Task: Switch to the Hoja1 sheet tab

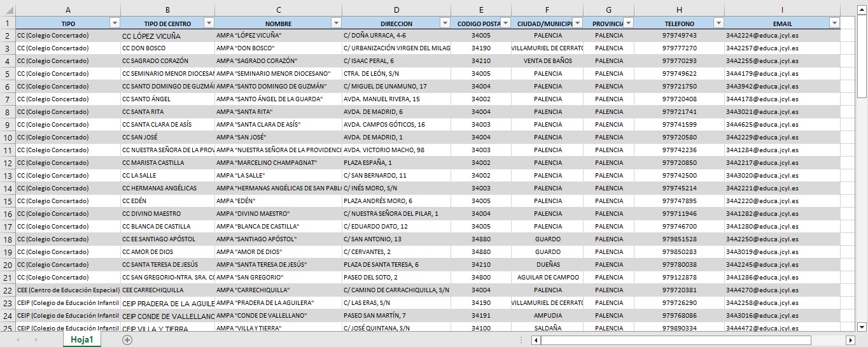Action: coord(82,340)
